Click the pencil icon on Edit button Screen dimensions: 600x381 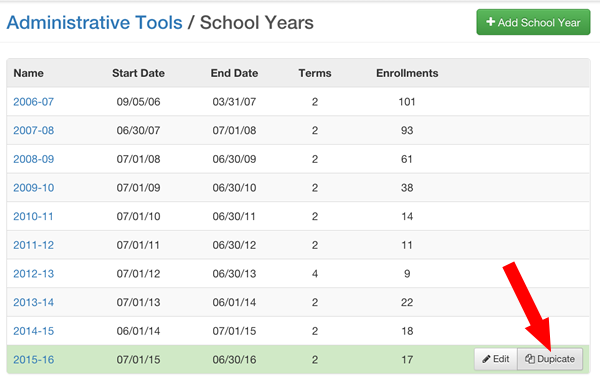click(x=486, y=359)
